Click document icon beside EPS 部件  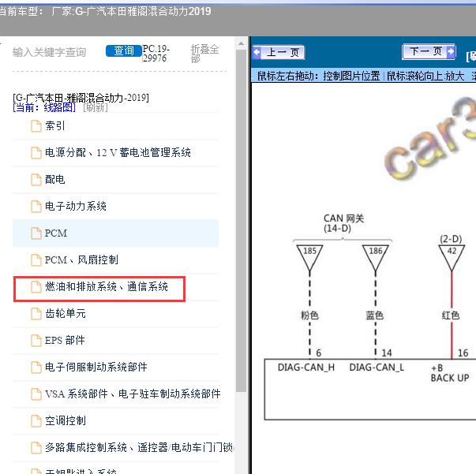pyautogui.click(x=36, y=341)
